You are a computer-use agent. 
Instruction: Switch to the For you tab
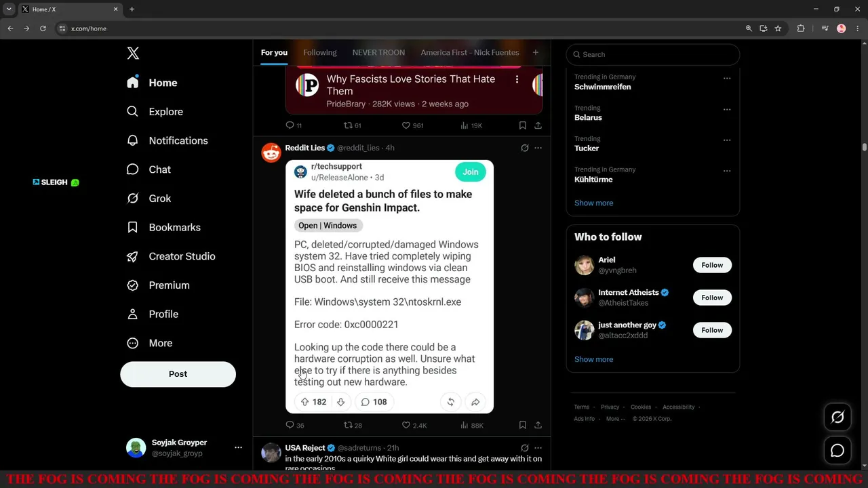pos(274,52)
